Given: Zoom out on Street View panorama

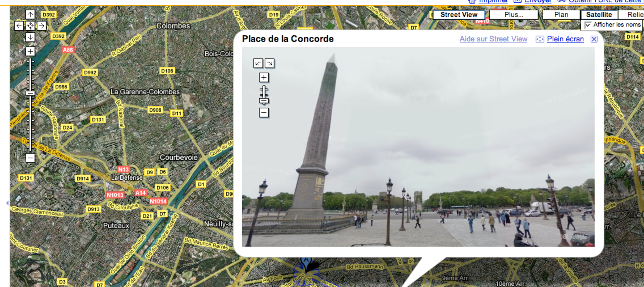Looking at the screenshot, I should click(x=264, y=112).
